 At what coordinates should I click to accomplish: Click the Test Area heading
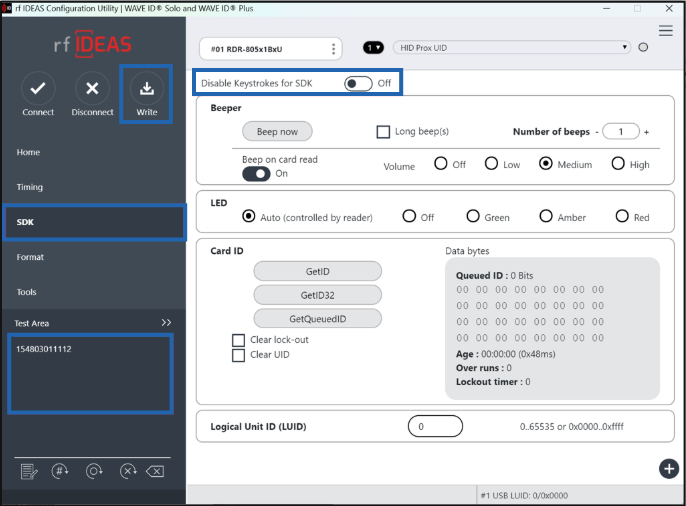pos(32,323)
